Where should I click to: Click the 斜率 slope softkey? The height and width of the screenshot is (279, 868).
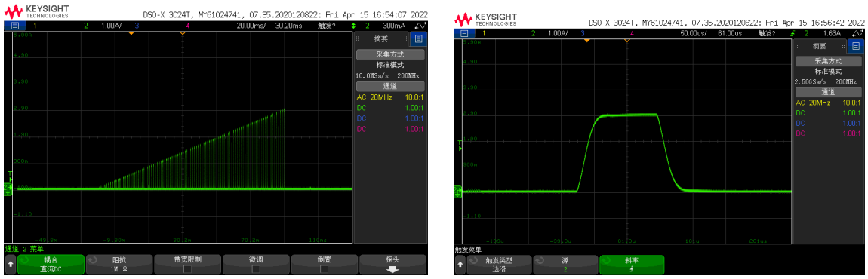pyautogui.click(x=632, y=265)
